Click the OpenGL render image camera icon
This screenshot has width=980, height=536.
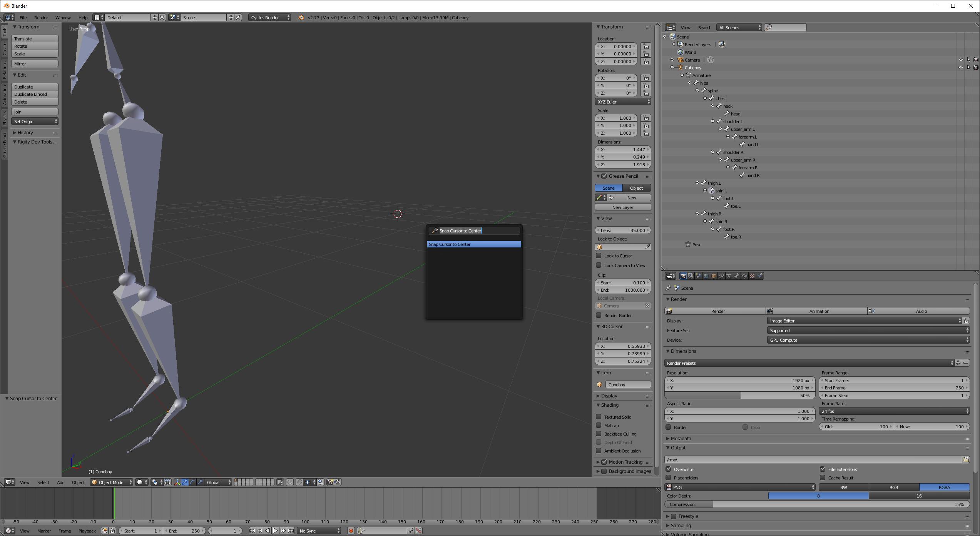pyautogui.click(x=330, y=482)
